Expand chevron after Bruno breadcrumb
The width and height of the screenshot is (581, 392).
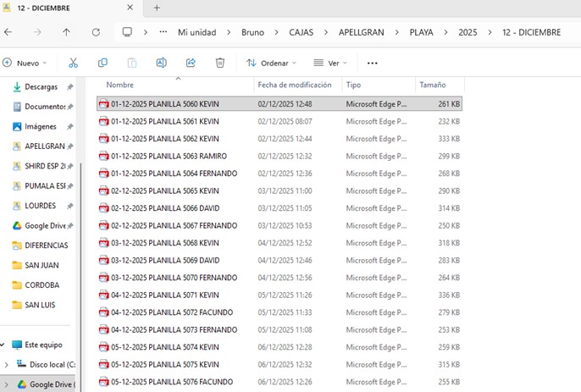click(276, 32)
